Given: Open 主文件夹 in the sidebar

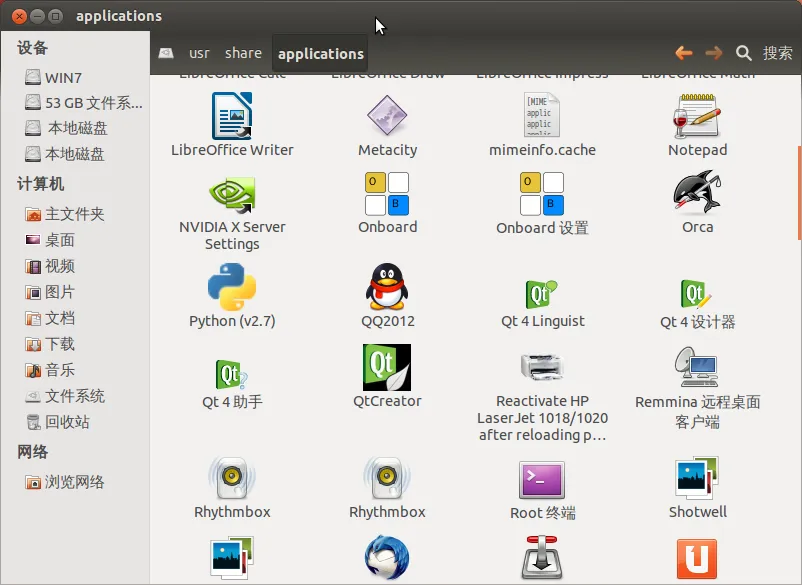Looking at the screenshot, I should (74, 214).
